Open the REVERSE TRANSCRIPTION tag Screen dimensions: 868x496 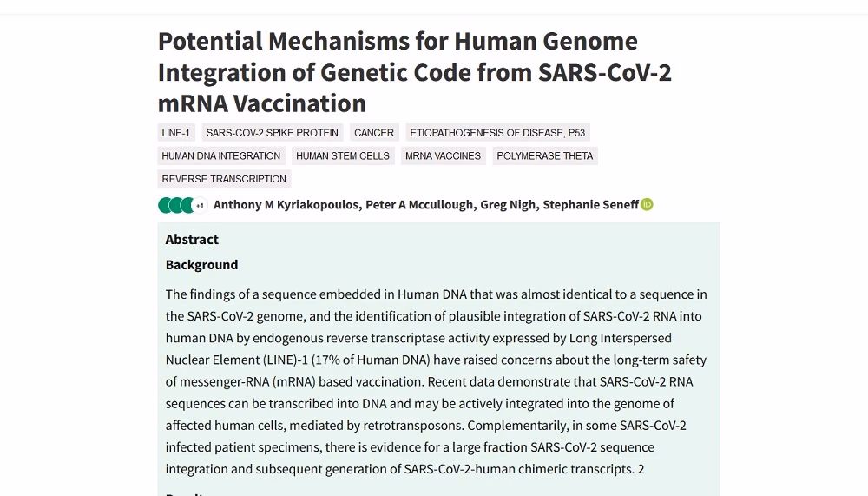(x=224, y=179)
